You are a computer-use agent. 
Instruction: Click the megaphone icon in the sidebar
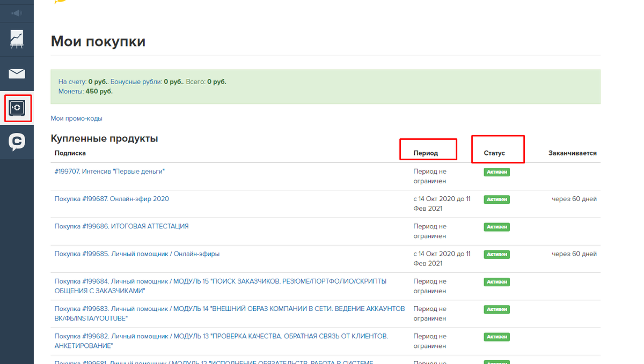(x=17, y=13)
